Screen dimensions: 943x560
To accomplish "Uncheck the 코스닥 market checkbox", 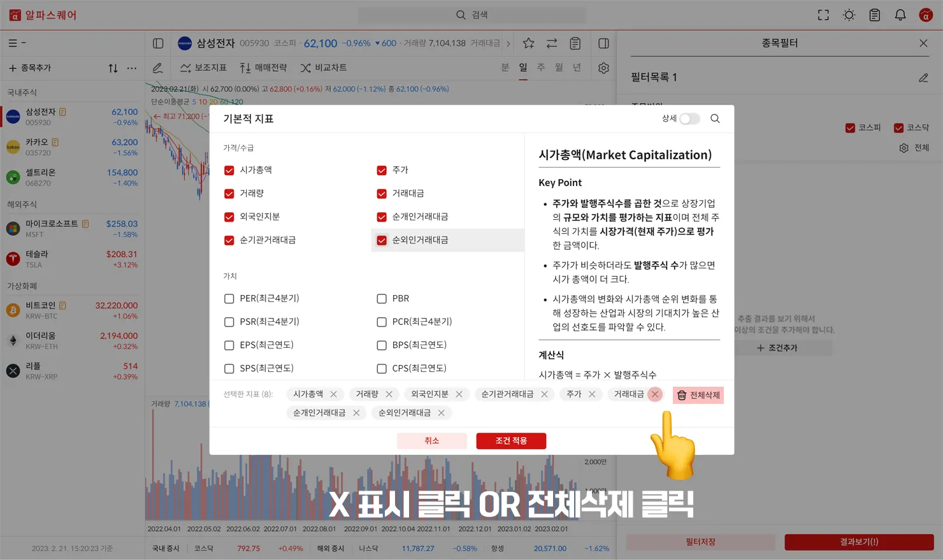I will point(898,128).
